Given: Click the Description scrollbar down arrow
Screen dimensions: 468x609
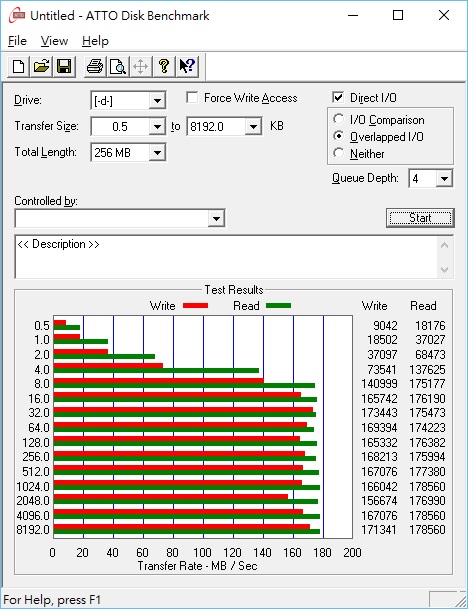Looking at the screenshot, I should click(445, 269).
